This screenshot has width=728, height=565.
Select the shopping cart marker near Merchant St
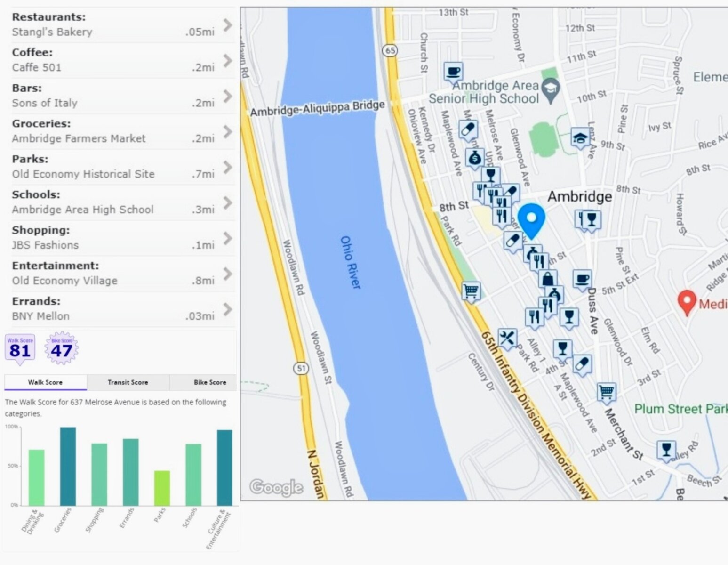[607, 392]
